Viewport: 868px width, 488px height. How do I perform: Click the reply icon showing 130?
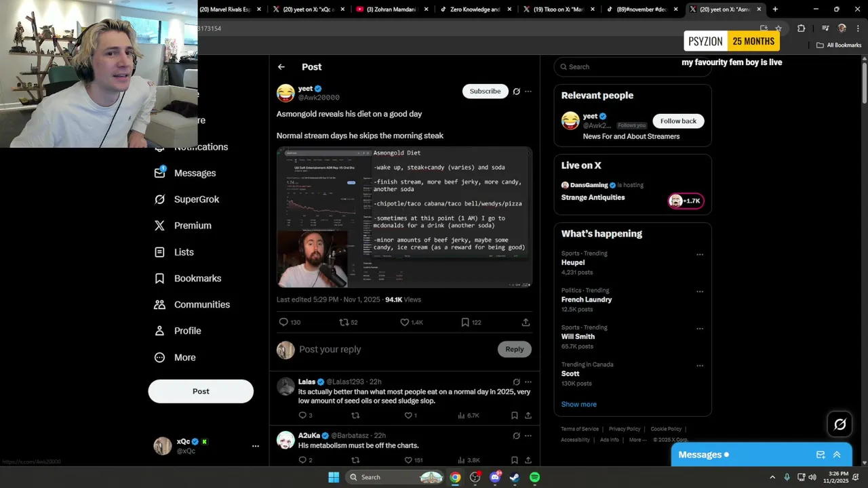pos(283,323)
